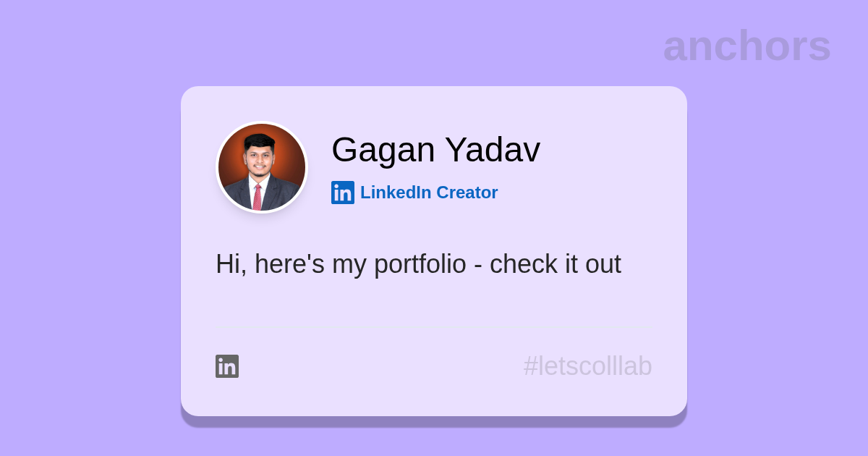Image resolution: width=868 pixels, height=456 pixels.
Task: Click the thin divider line above footer
Action: pyautogui.click(x=434, y=327)
